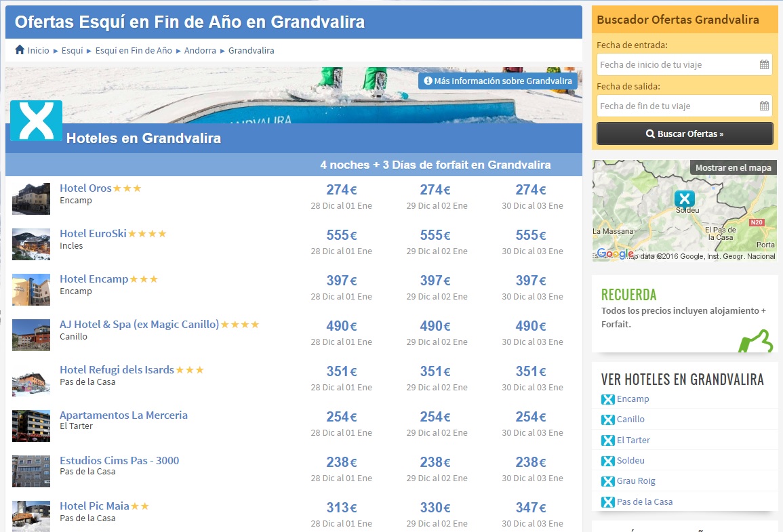Click the X icon beside Grau Roig

[x=607, y=481]
